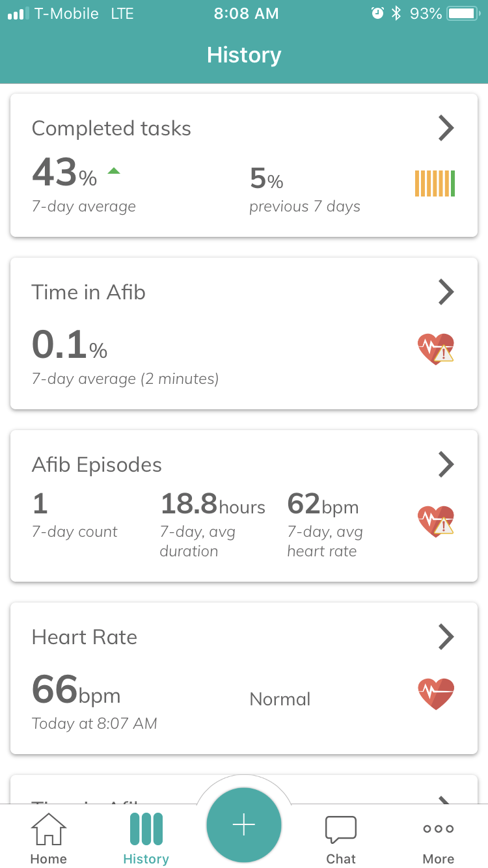Tap the Heart Rate card title

(85, 637)
